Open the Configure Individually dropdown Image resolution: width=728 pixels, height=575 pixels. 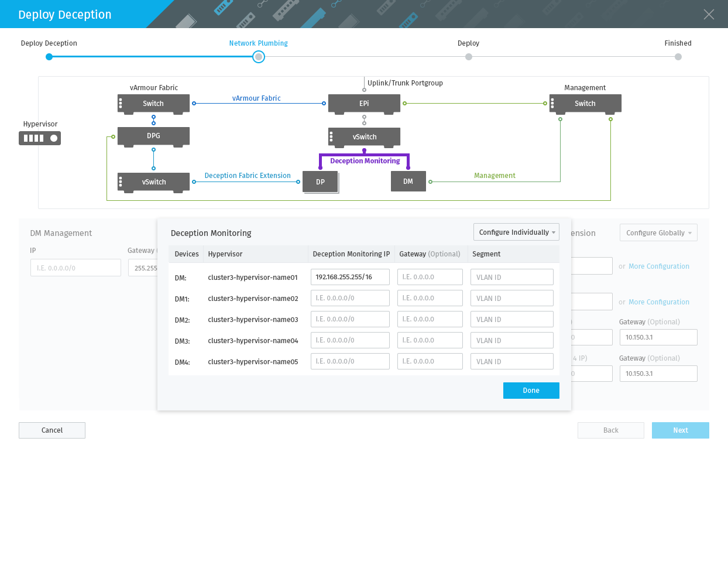[516, 232]
